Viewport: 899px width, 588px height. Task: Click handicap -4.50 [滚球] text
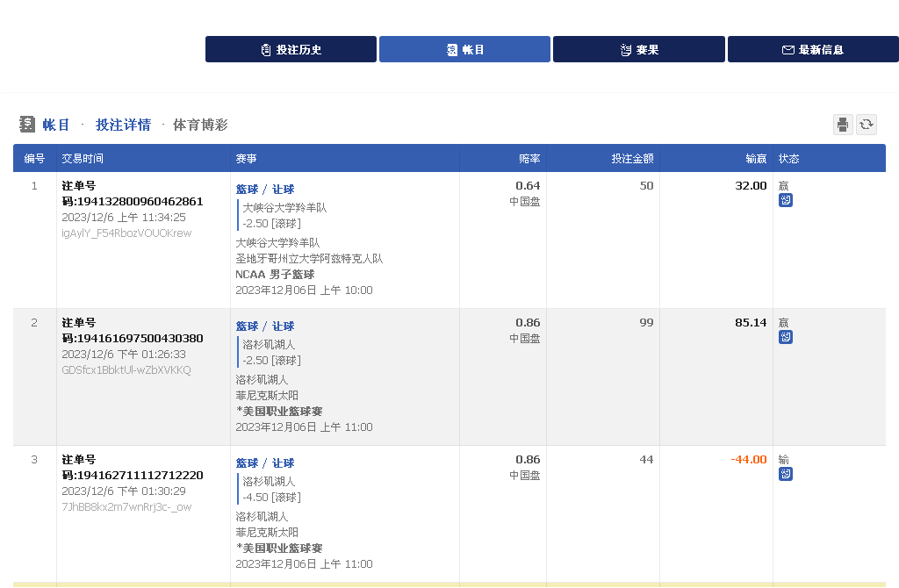[272, 498]
